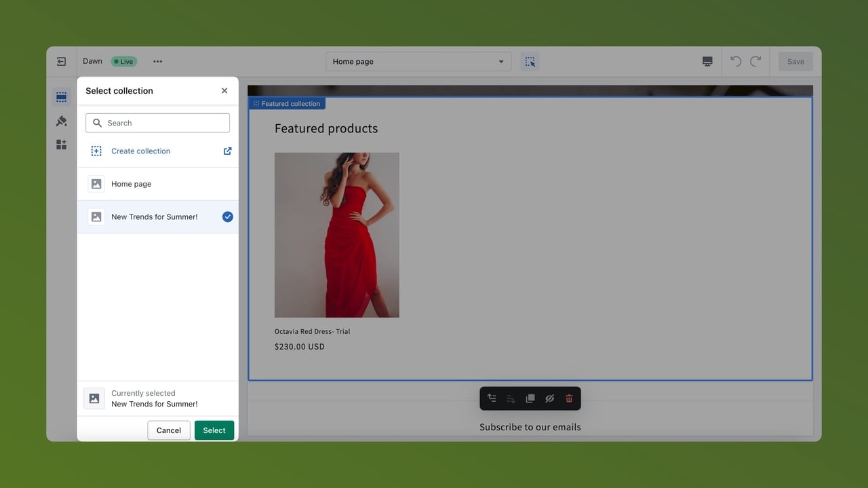Click the undo arrow

tap(736, 61)
